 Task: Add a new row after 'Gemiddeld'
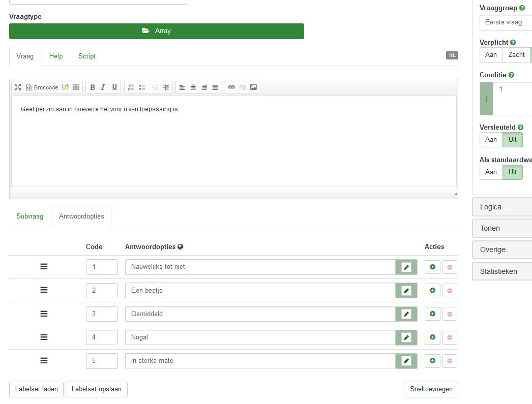pos(432,314)
